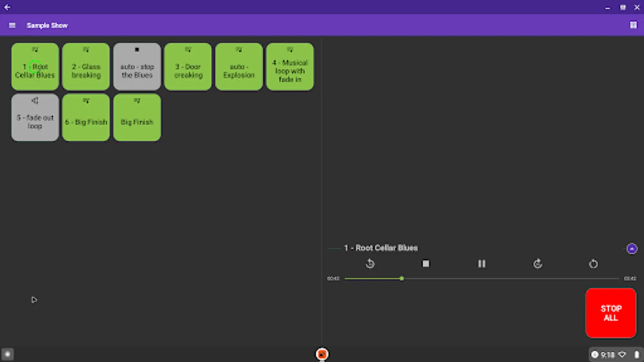
Task: Pause the Root Cellar Blues playback
Action: click(482, 263)
